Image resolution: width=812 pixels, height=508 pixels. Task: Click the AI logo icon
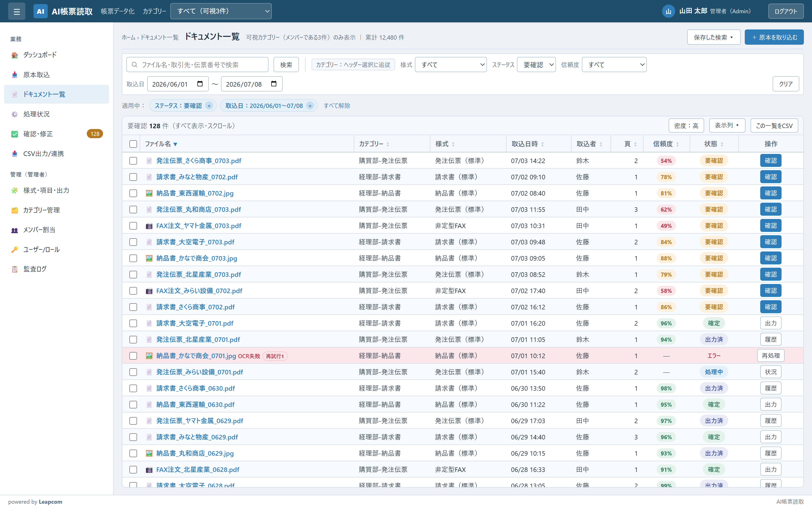40,11
